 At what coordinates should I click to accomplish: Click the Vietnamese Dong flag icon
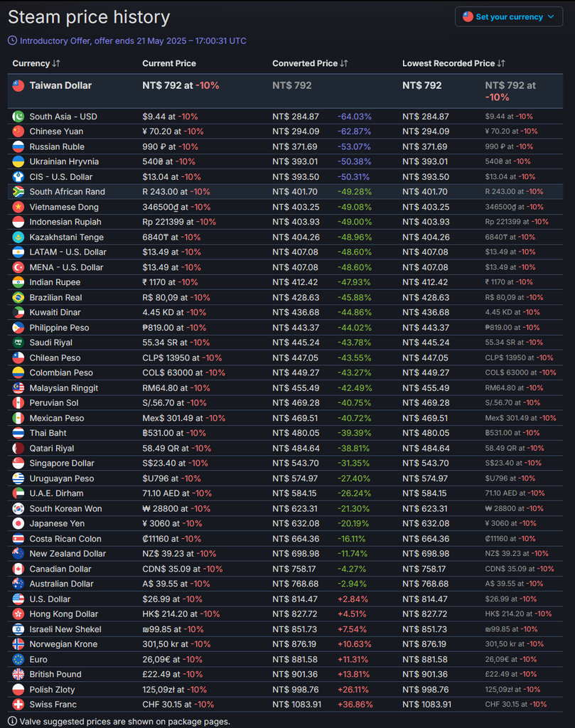pos(18,207)
